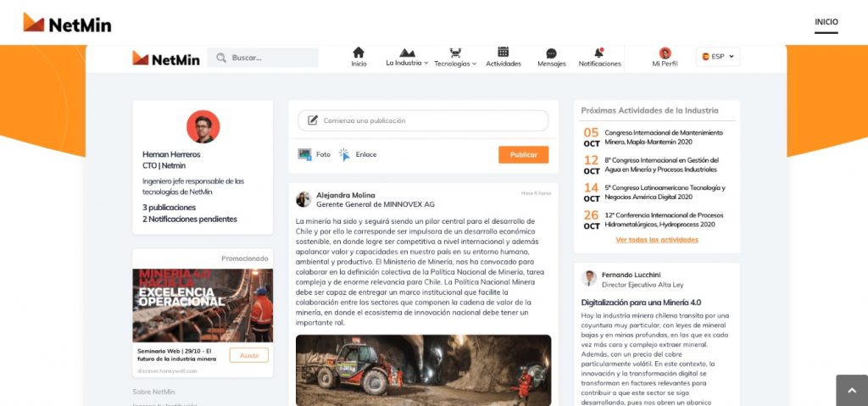Open the Actividades calendar icon

click(x=504, y=52)
